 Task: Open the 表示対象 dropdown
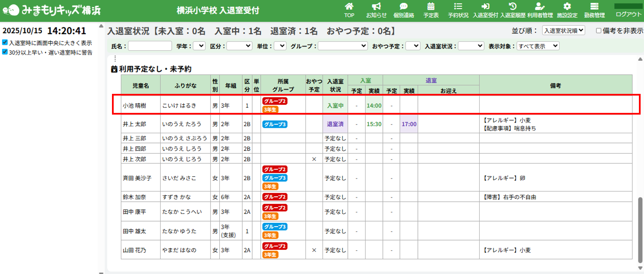(x=538, y=46)
